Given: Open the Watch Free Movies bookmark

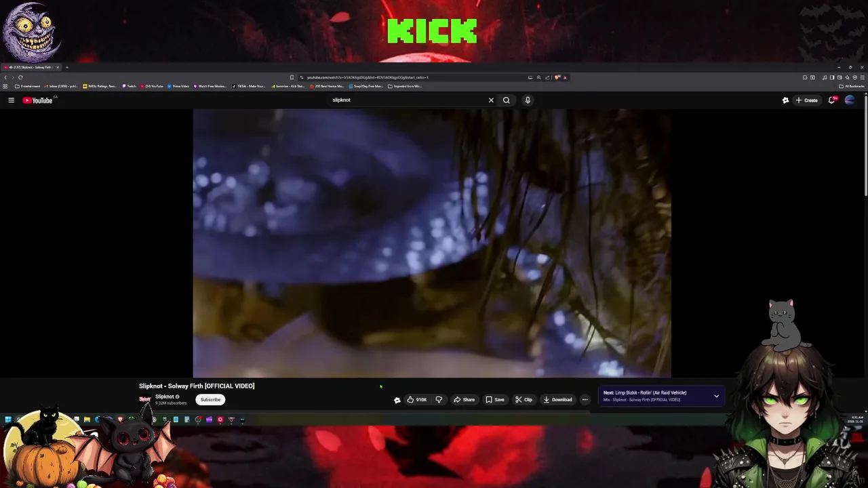Looking at the screenshot, I should point(210,86).
